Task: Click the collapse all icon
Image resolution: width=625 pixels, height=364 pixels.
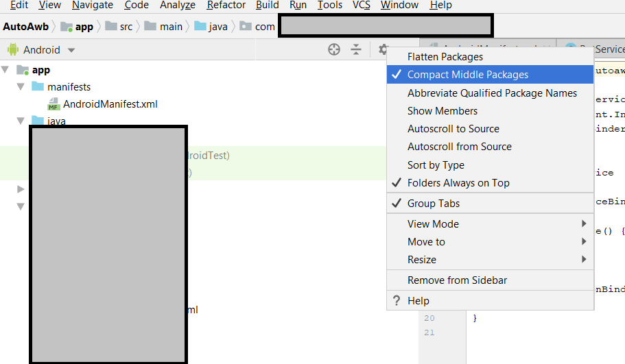Action: [356, 49]
